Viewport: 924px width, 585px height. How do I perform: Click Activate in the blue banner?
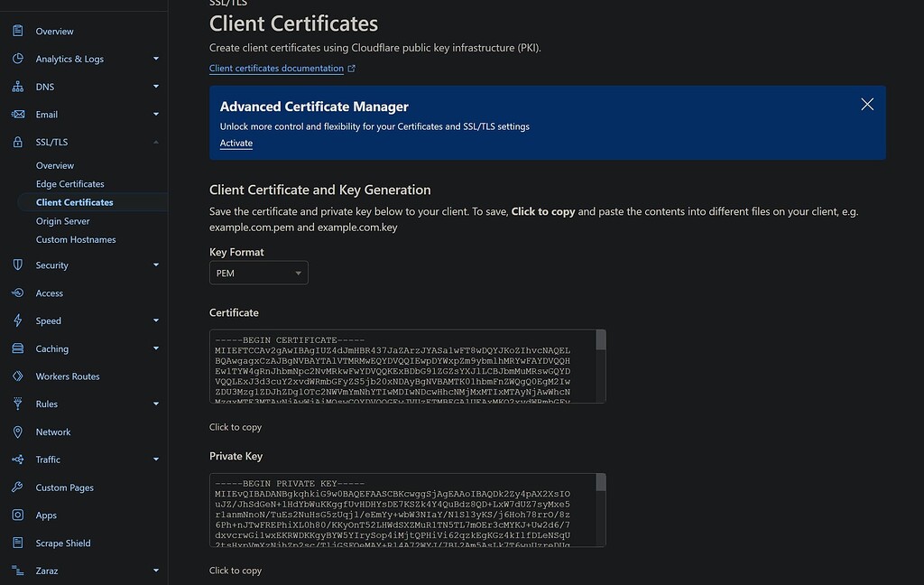(236, 144)
